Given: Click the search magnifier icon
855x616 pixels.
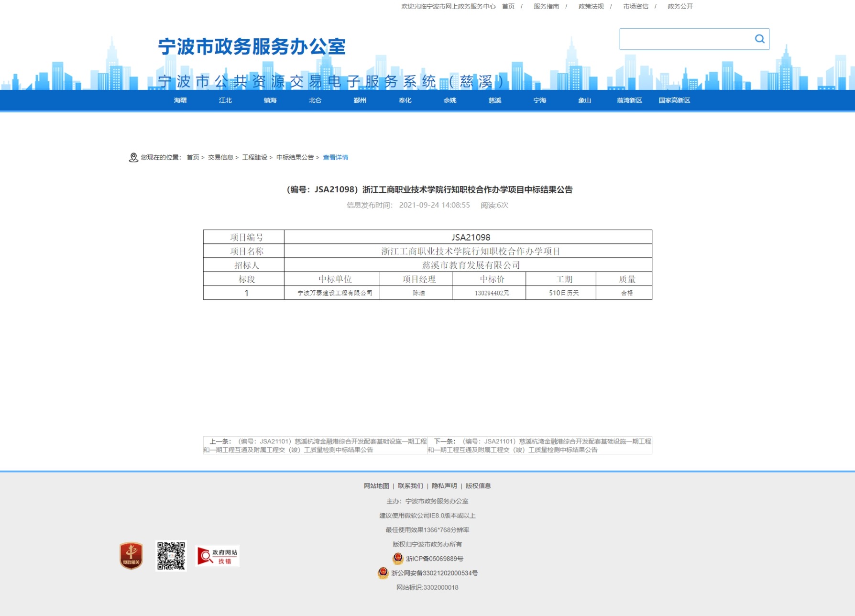Looking at the screenshot, I should coord(759,39).
